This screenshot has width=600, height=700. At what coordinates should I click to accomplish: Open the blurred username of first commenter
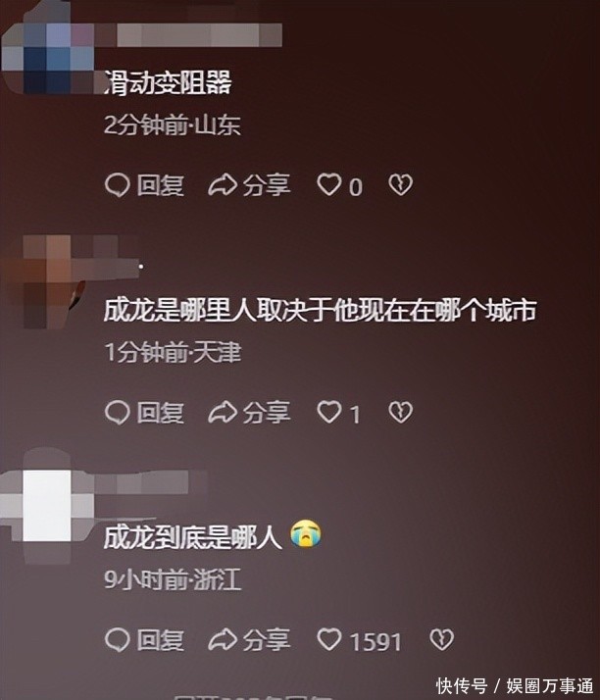tap(199, 35)
